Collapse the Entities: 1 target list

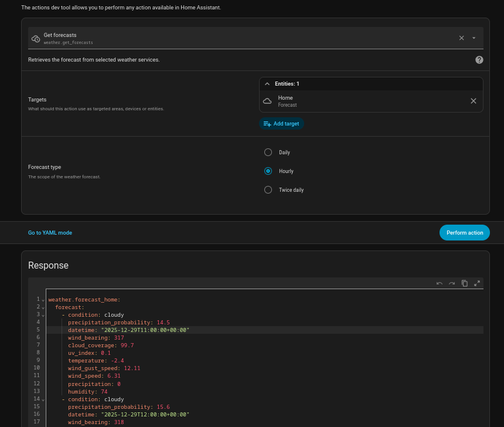point(267,84)
